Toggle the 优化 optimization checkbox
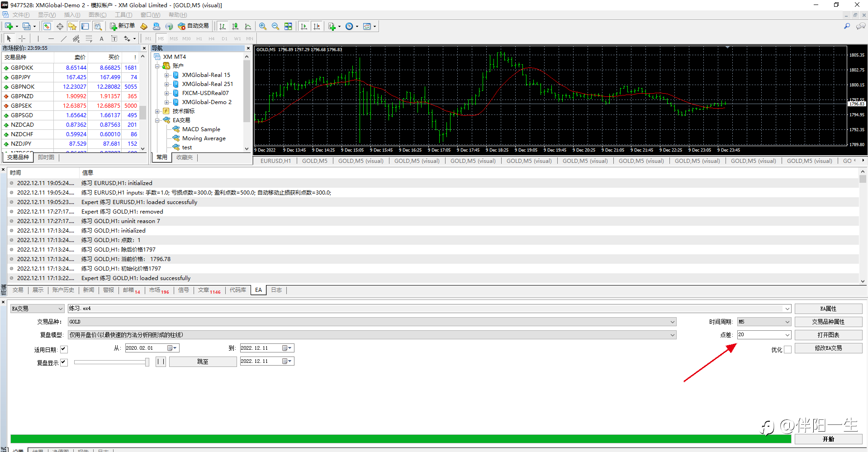The height and width of the screenshot is (452, 868). (x=787, y=349)
